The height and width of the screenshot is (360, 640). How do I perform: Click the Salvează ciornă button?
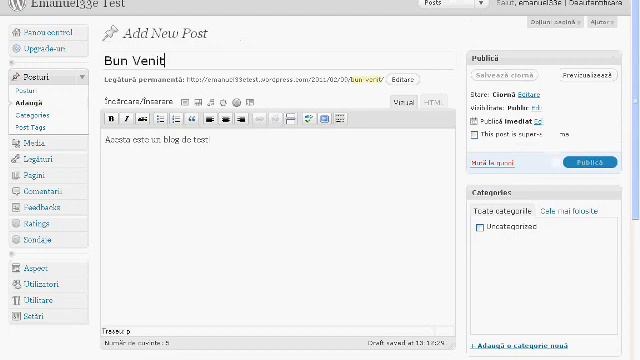pos(504,75)
